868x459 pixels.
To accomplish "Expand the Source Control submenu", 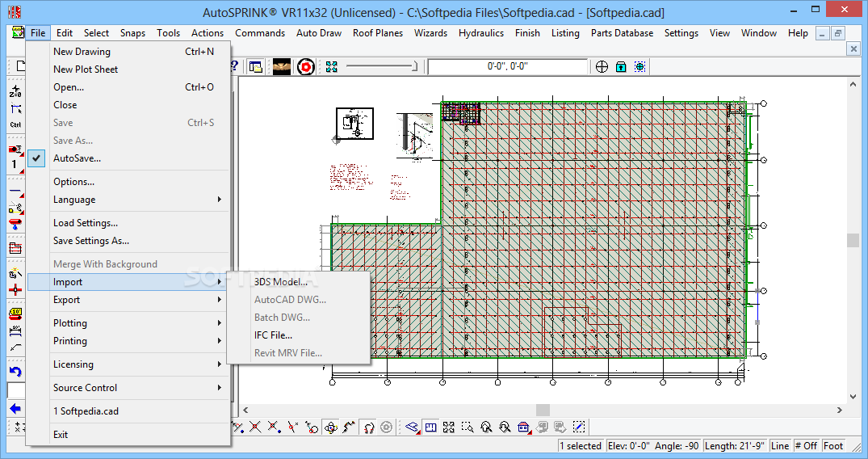I will tap(128, 388).
